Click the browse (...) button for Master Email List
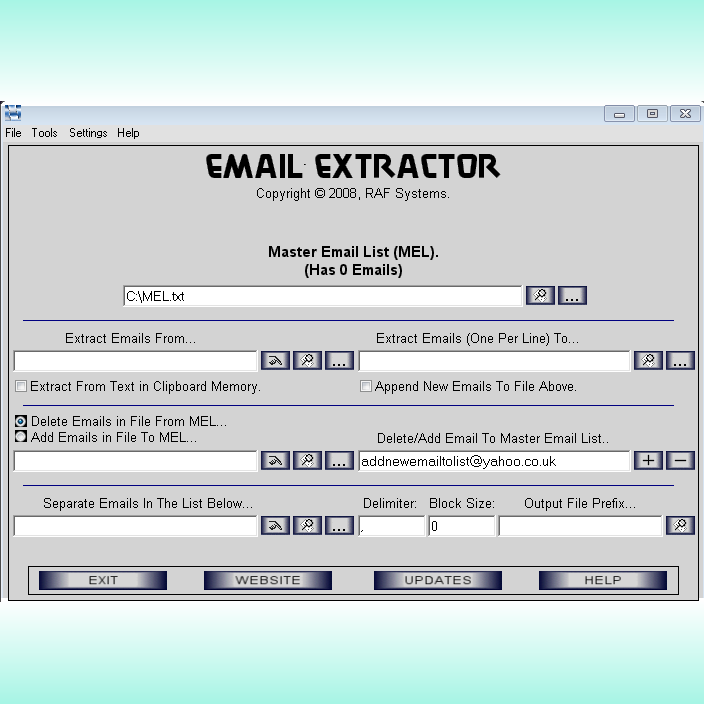The width and height of the screenshot is (704, 704). tap(572, 296)
